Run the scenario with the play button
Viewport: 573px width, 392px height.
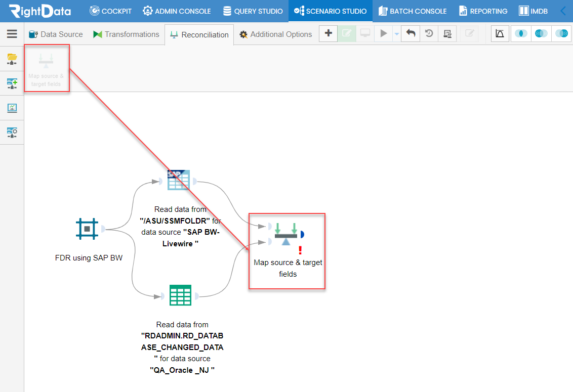(x=383, y=33)
